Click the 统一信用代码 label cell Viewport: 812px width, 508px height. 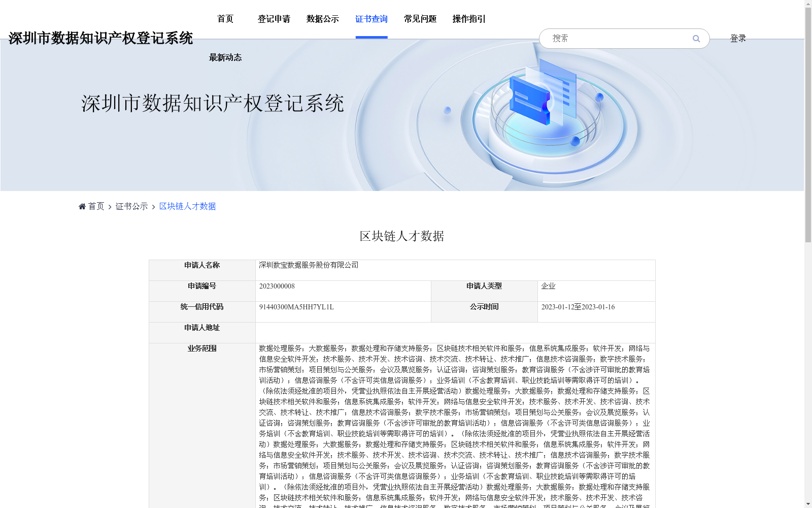pos(202,312)
